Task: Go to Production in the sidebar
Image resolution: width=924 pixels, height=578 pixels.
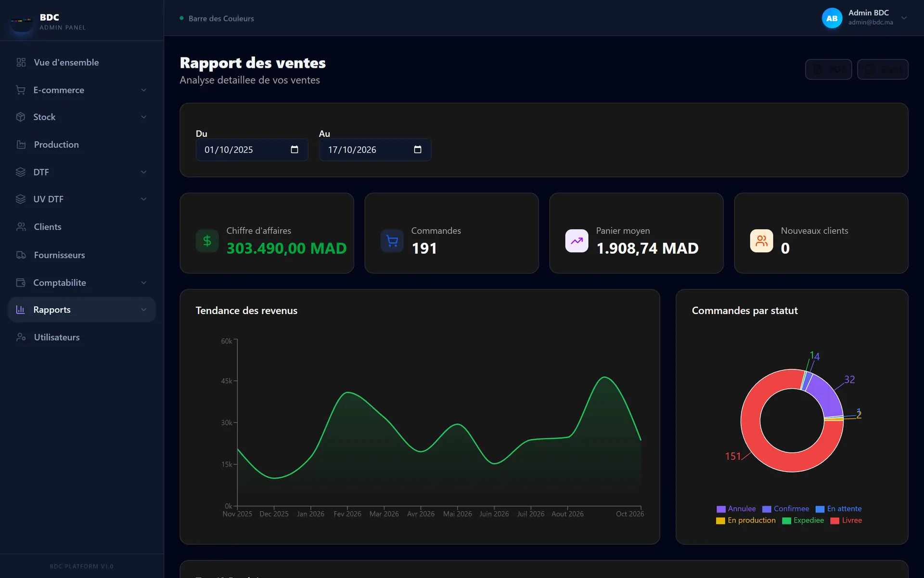Action: click(x=82, y=144)
